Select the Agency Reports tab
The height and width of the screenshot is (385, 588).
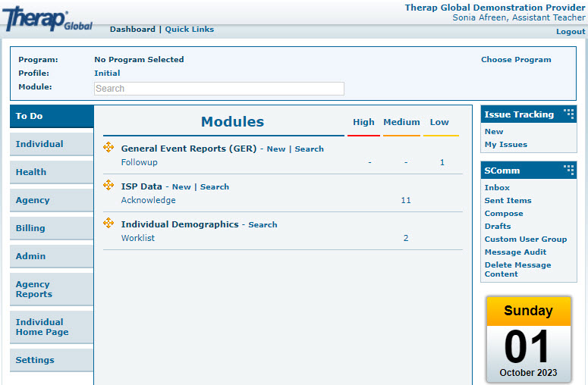(x=52, y=290)
